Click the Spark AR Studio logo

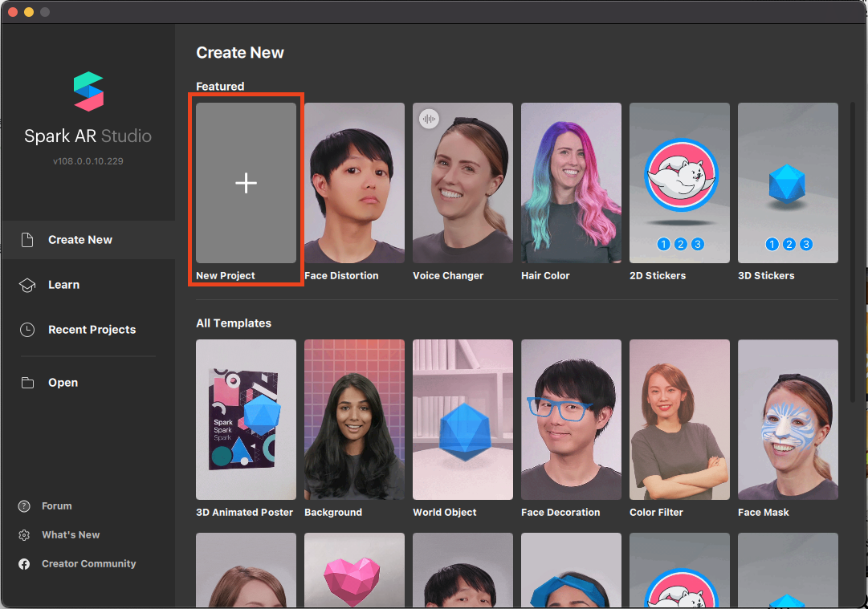[x=88, y=91]
